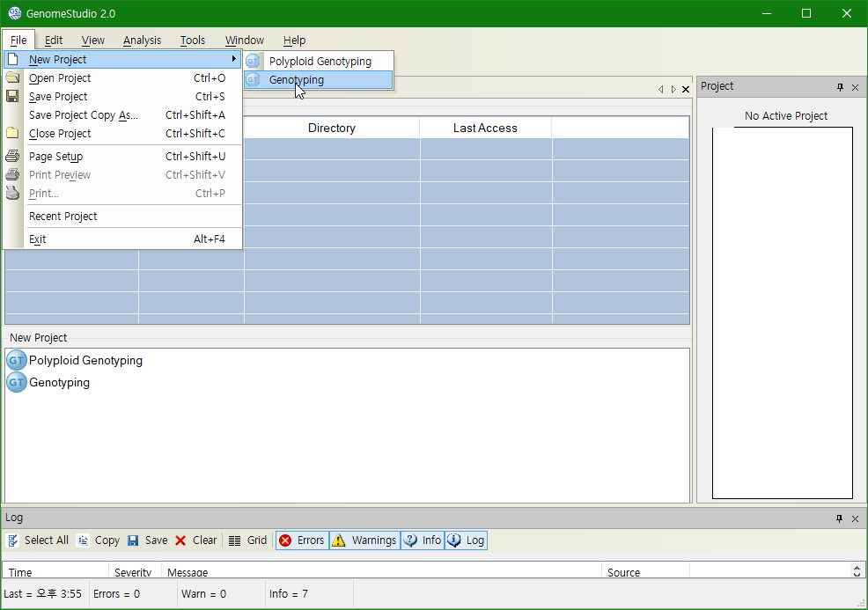Image resolution: width=868 pixels, height=610 pixels.
Task: Toggle Info filter in Log
Action: click(x=423, y=540)
